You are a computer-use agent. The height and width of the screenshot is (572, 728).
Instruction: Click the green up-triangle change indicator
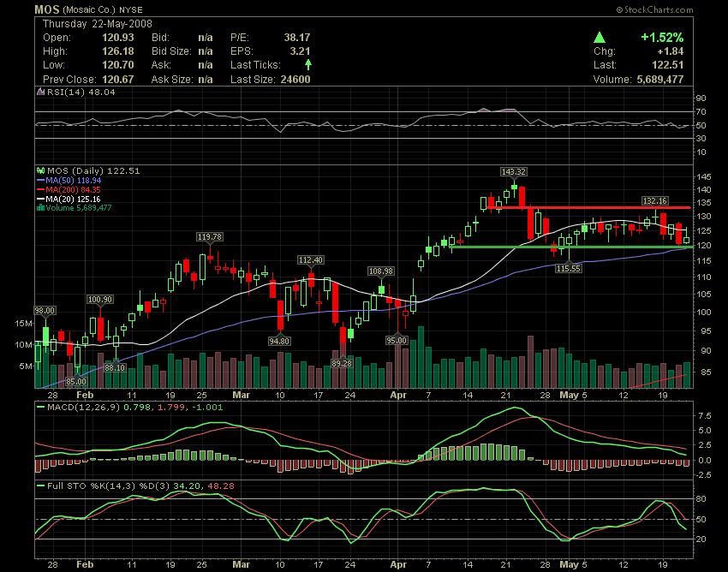coord(600,38)
